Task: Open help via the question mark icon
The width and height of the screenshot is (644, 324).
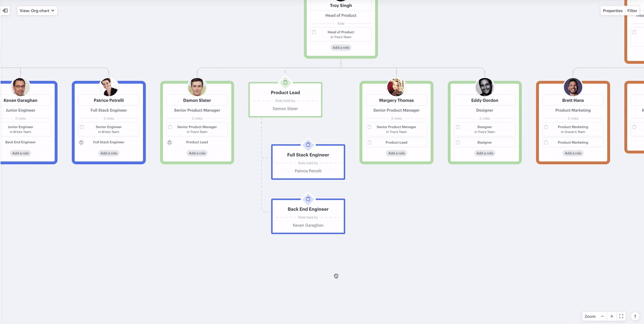Action: [x=635, y=316]
